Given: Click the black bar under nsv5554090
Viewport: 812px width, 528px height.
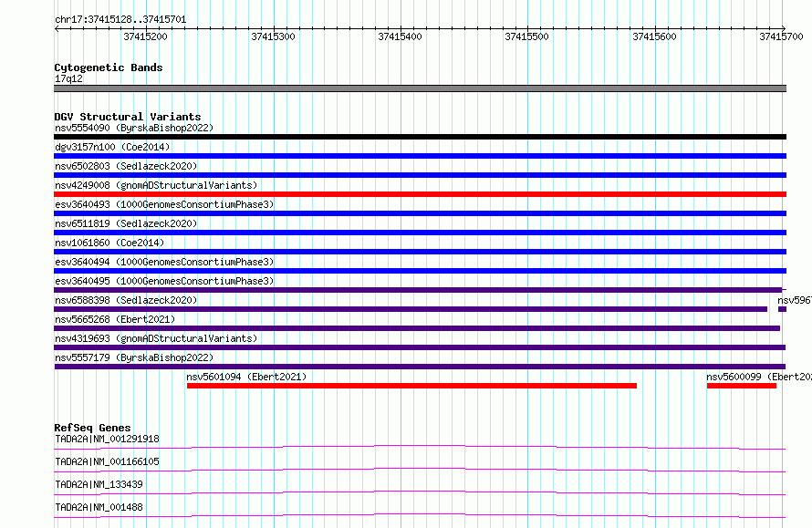Looking at the screenshot, I should [x=420, y=137].
